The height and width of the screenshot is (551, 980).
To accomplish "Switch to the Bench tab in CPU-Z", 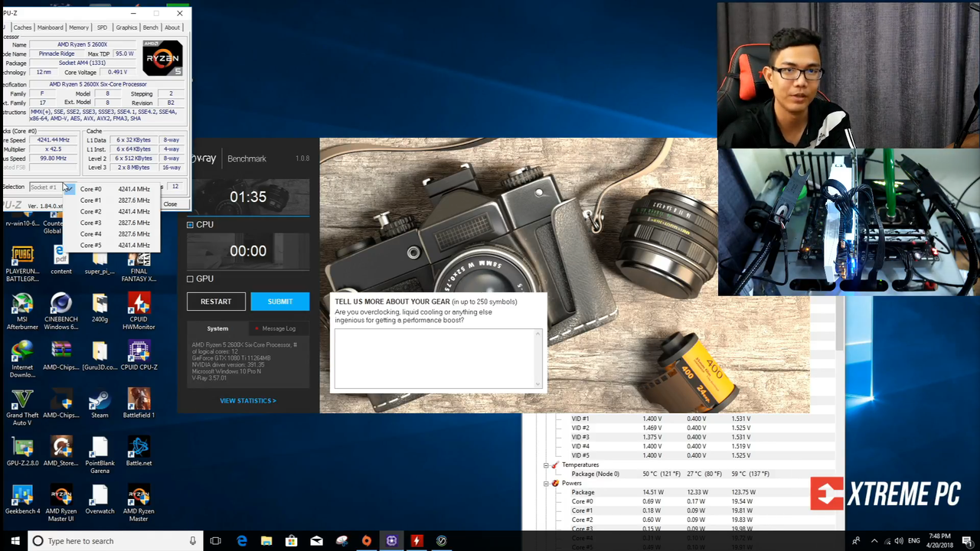I will coord(150,28).
